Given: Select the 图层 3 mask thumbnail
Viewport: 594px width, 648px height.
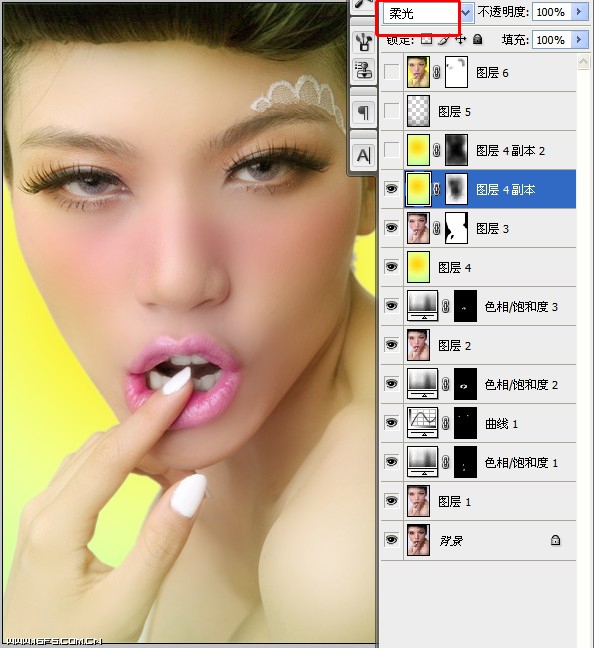Looking at the screenshot, I should pos(456,228).
